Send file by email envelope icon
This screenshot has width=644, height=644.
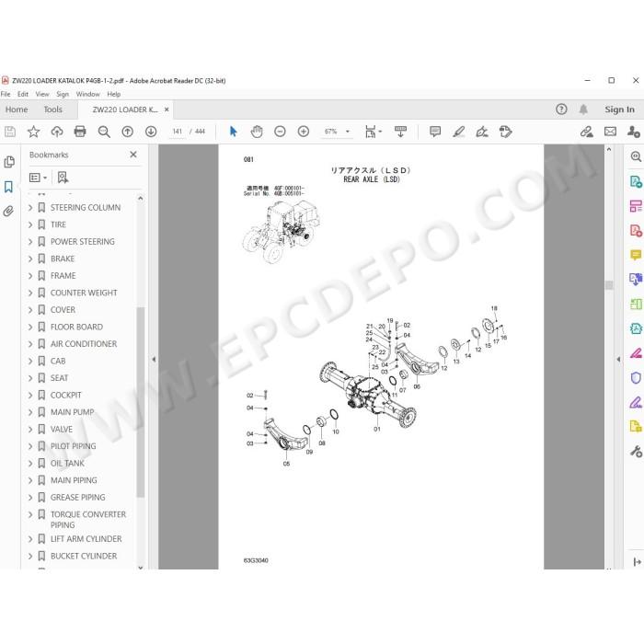(610, 132)
